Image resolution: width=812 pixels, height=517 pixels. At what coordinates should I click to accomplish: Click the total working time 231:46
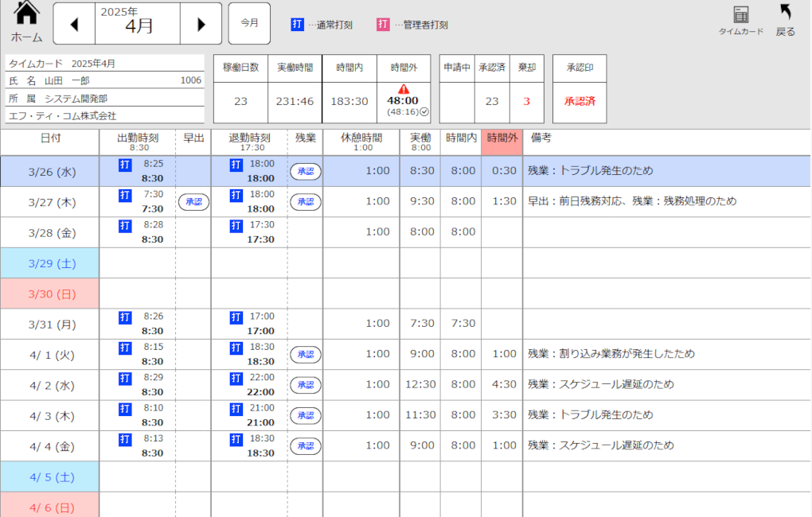(x=295, y=102)
